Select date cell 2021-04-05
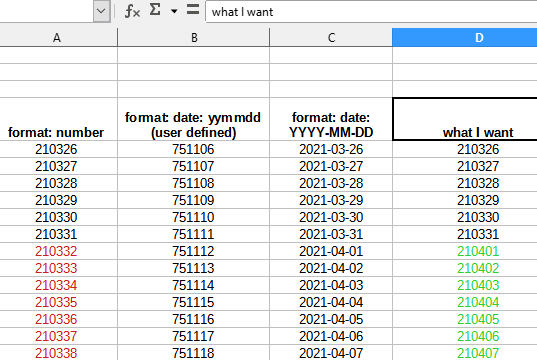 coord(331,319)
